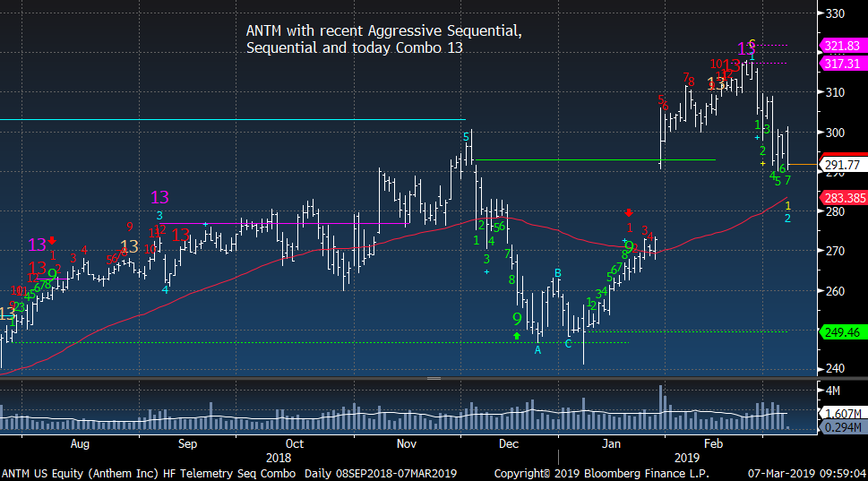Viewport: 868px width, 481px height.
Task: Click the red down arrow beside August magenta 13
Action: point(52,240)
